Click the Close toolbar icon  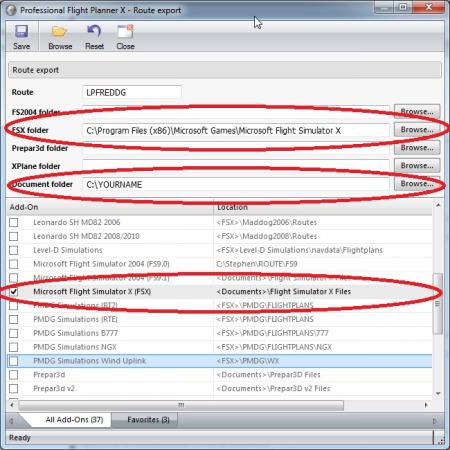click(x=125, y=31)
